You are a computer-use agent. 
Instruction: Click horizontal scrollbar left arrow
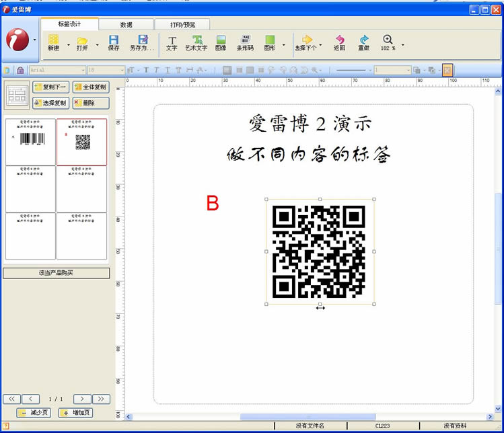tap(129, 417)
